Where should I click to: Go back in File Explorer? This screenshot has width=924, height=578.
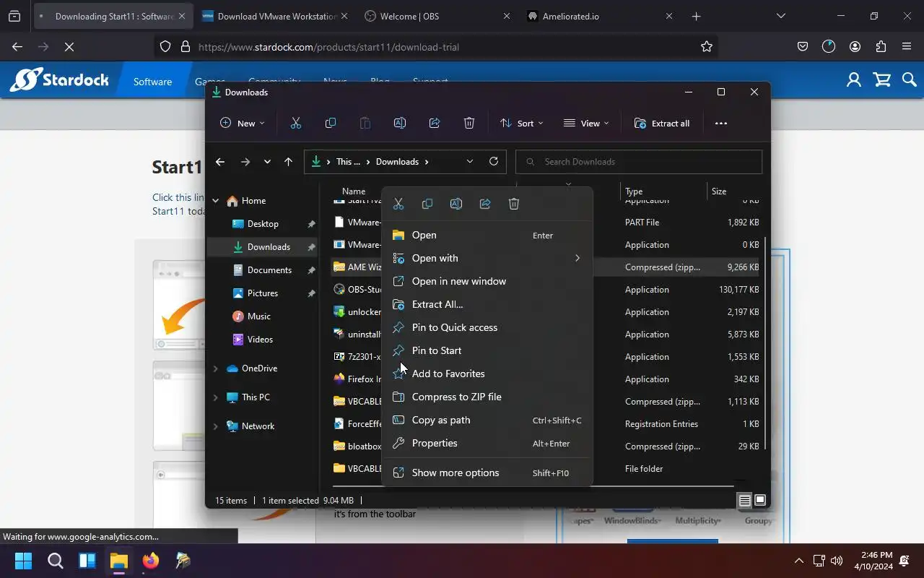[x=220, y=162]
